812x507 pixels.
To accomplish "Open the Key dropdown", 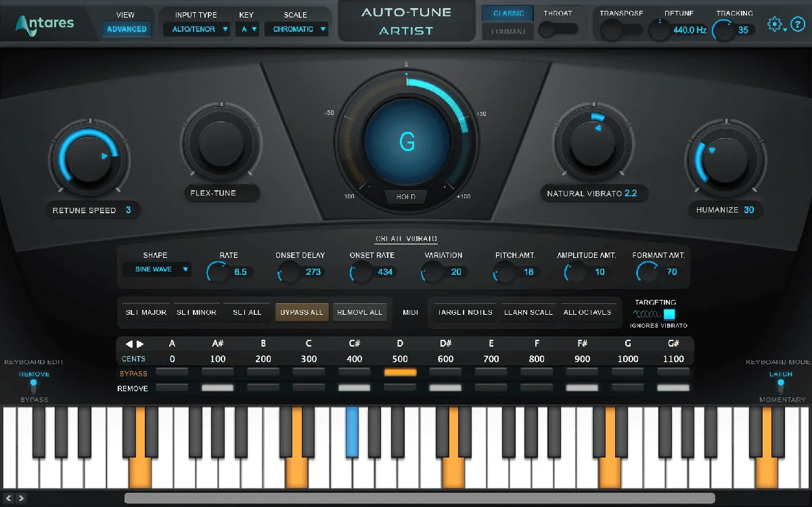I will pos(247,29).
